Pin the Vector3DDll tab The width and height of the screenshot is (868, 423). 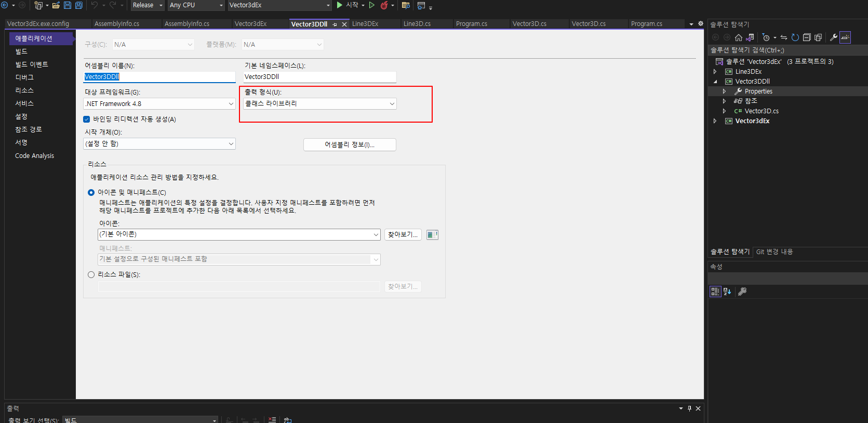pos(335,24)
